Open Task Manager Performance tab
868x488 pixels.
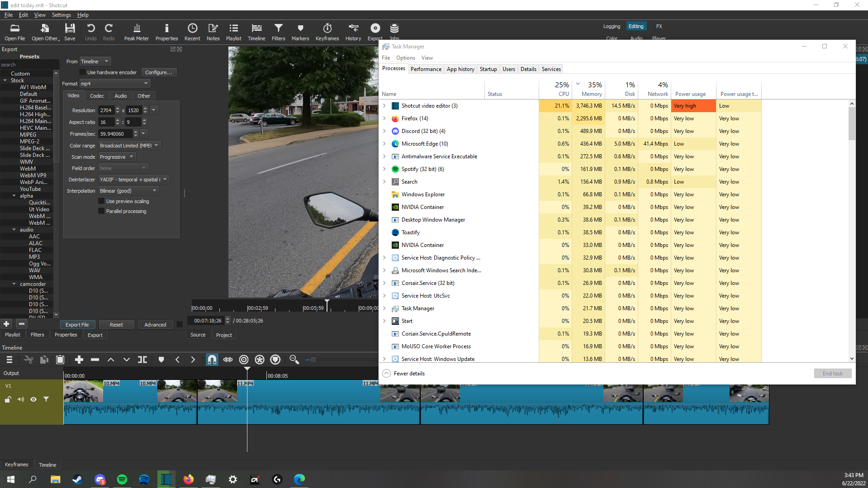click(426, 69)
